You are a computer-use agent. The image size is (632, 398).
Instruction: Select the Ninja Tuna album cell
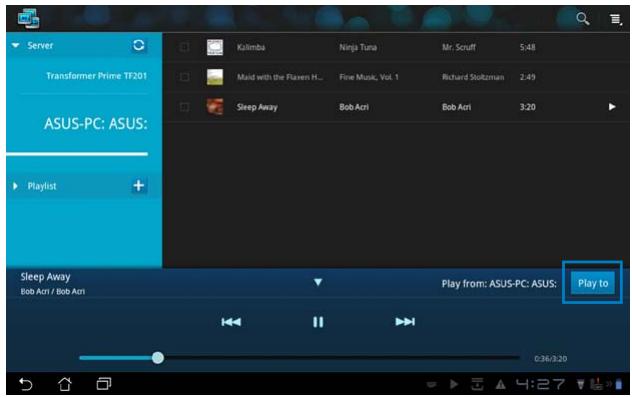pyautogui.click(x=358, y=47)
